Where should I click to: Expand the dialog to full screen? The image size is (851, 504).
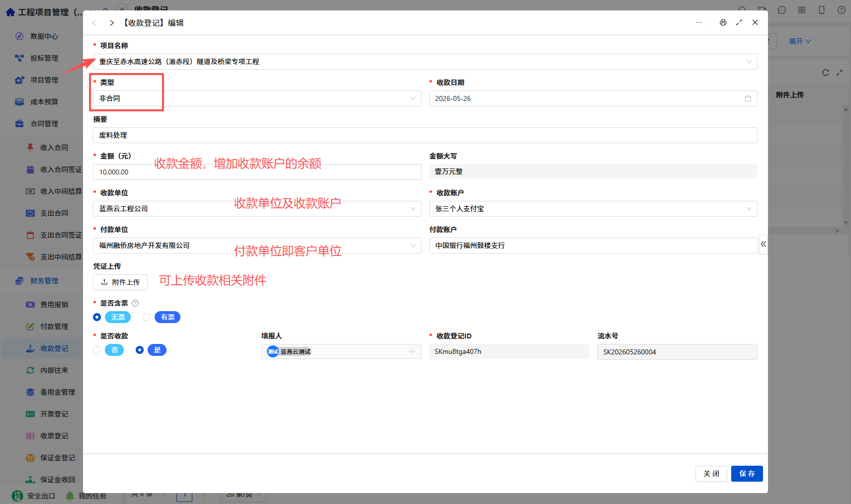coord(739,22)
